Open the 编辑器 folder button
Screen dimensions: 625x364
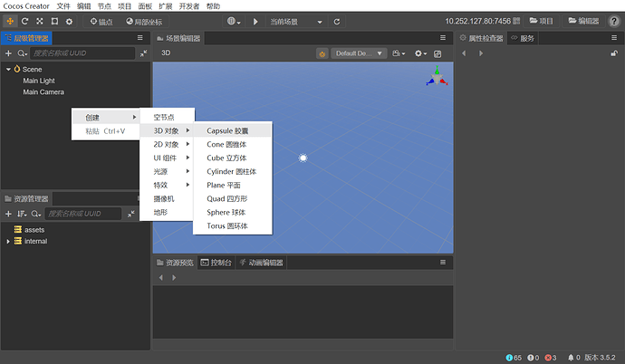[x=583, y=21]
